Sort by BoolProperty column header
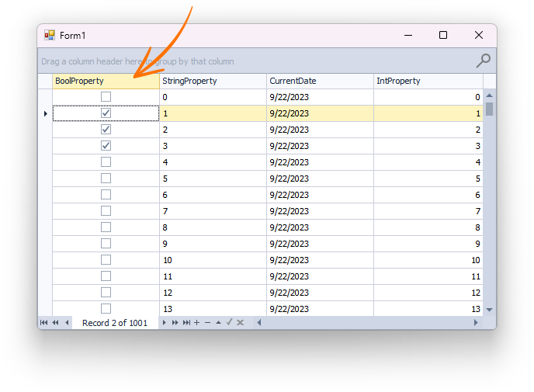Screen dimensions: 534x392 click(106, 81)
